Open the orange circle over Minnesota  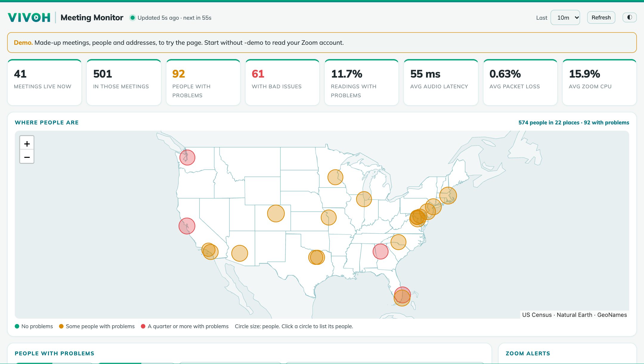point(335,177)
